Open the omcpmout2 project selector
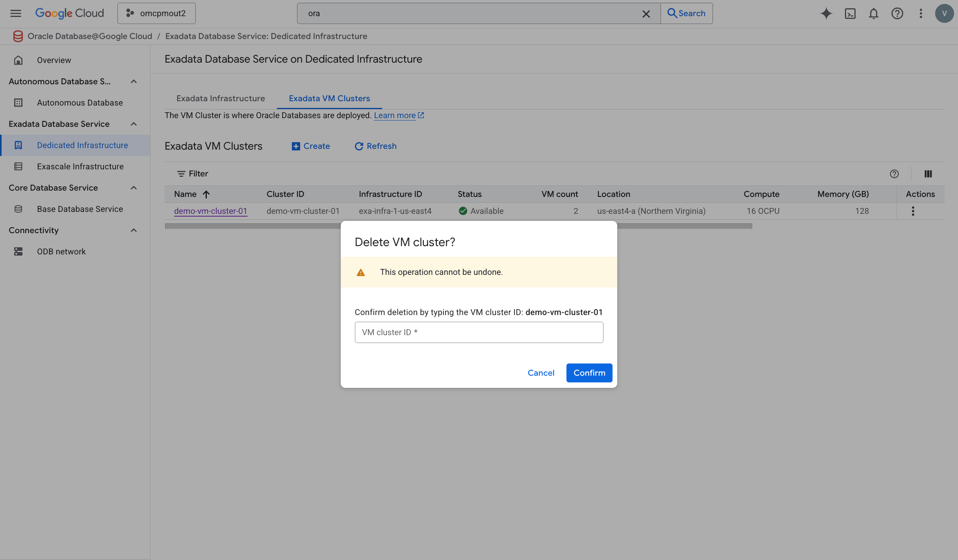The width and height of the screenshot is (958, 560). tap(156, 13)
